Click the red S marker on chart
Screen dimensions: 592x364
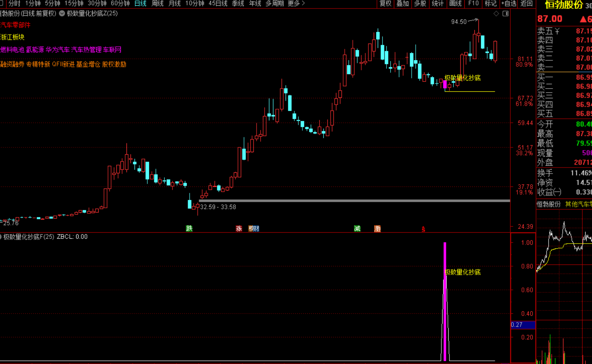click(x=423, y=229)
